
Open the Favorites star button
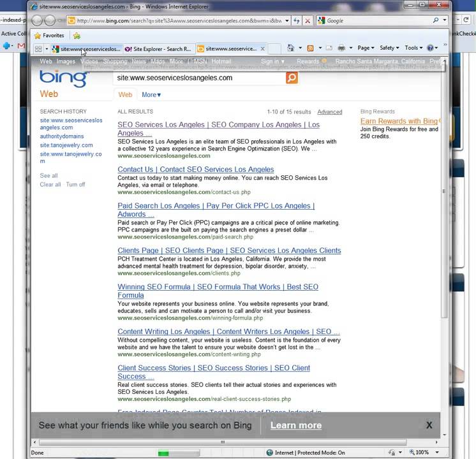point(49,36)
